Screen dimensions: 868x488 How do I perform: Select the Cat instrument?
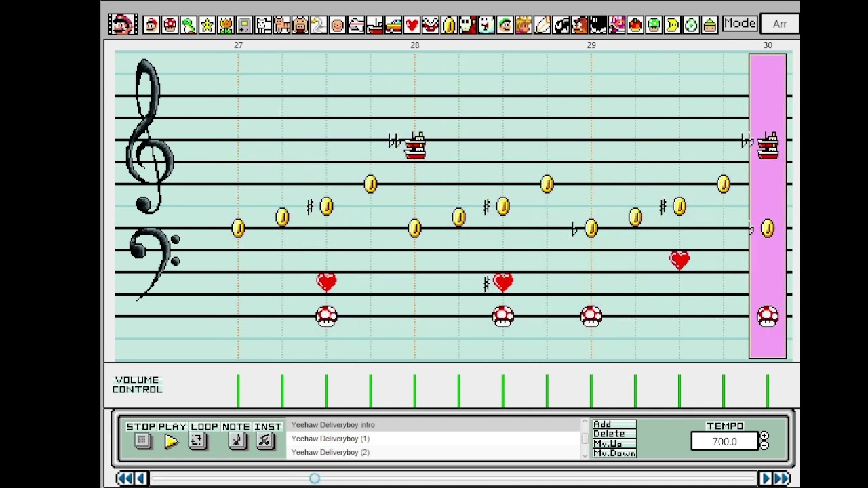281,25
